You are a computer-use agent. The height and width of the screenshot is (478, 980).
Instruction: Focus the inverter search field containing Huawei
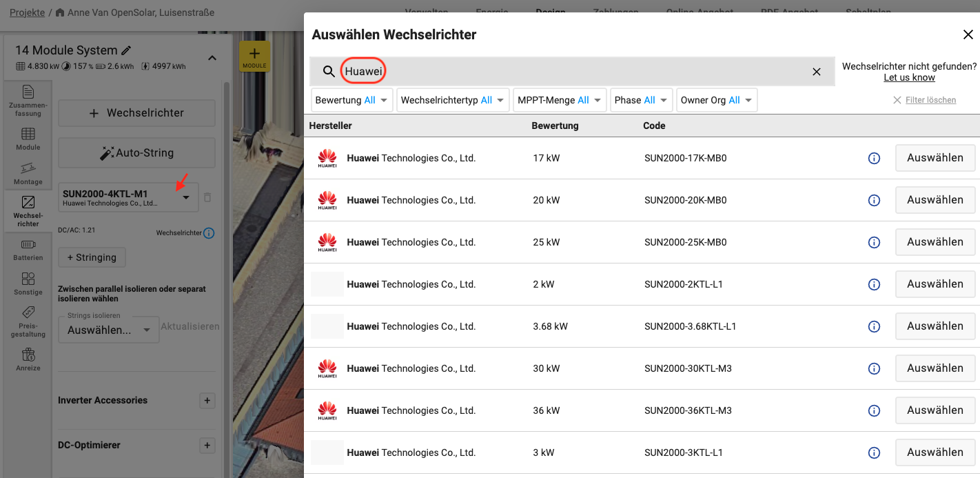tap(572, 72)
